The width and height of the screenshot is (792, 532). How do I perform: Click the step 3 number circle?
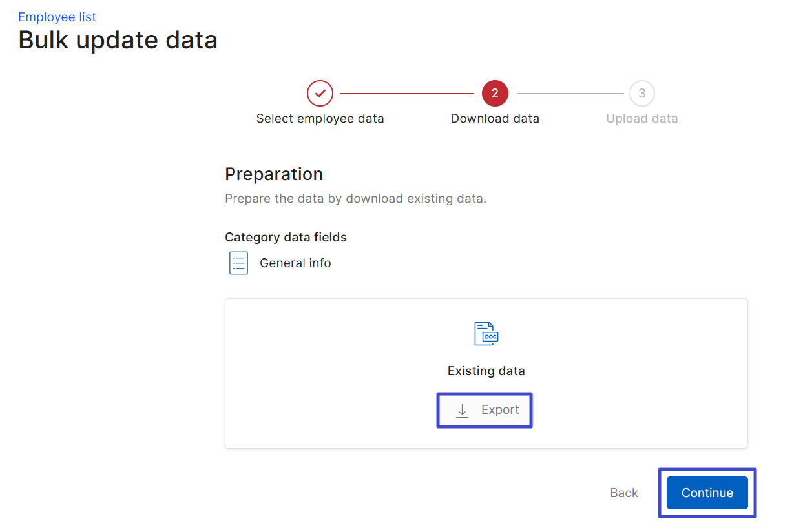tap(641, 94)
